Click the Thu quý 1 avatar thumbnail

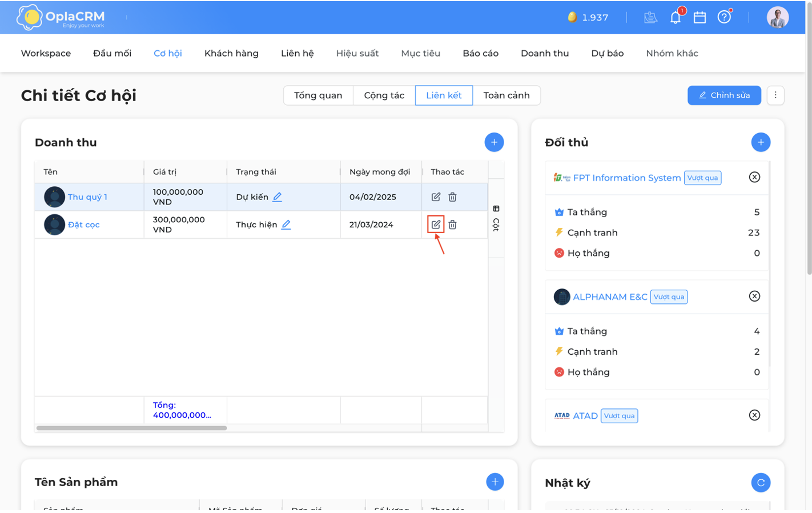coord(54,197)
